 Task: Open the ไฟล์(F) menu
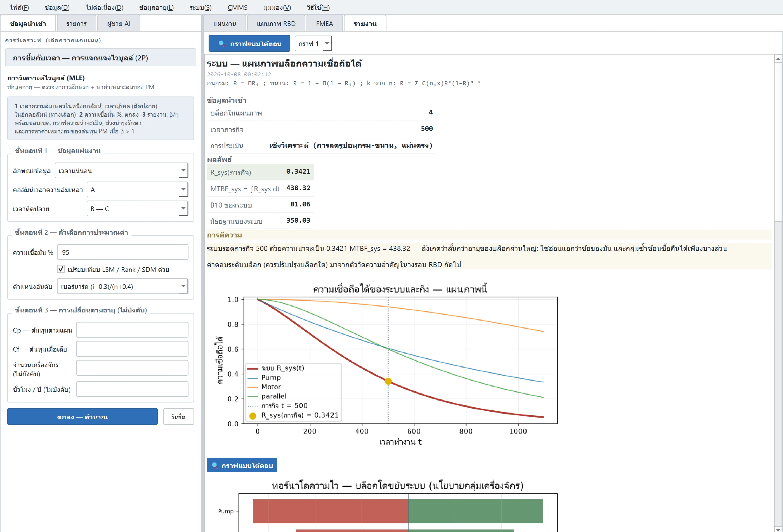click(x=19, y=7)
